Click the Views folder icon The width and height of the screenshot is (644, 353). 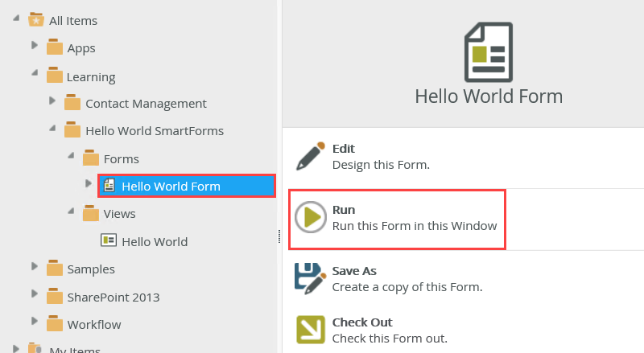[x=91, y=213]
